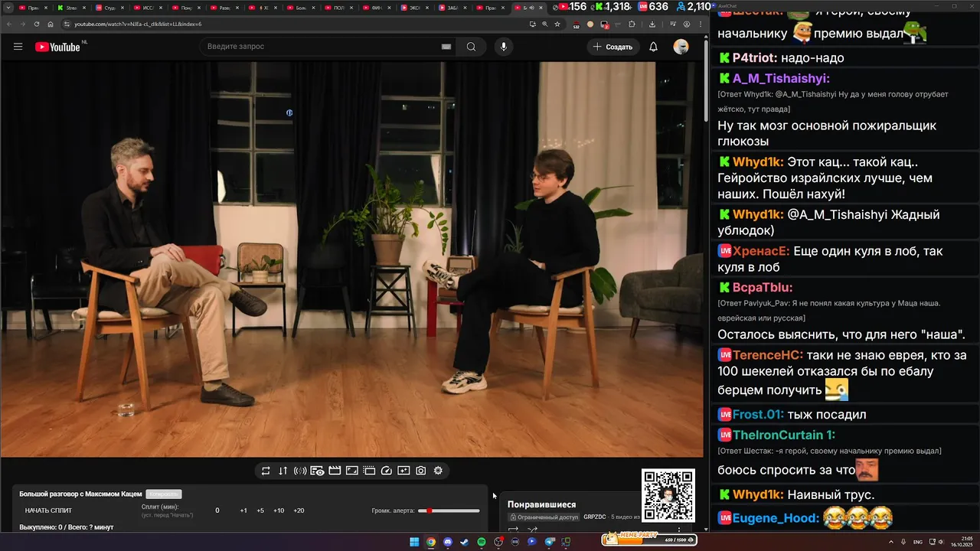This screenshot has width=980, height=551.
Task: Open the on-screen keyboard in search box
Action: point(446,47)
